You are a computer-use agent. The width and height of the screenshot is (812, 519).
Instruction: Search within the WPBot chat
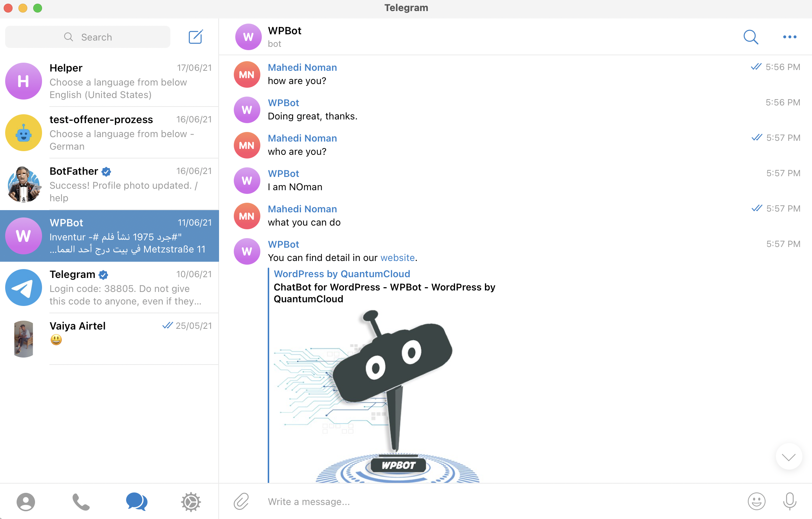click(x=750, y=37)
